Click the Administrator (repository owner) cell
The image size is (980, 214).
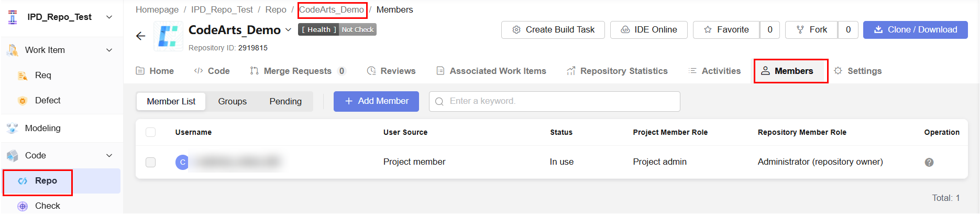(820, 162)
